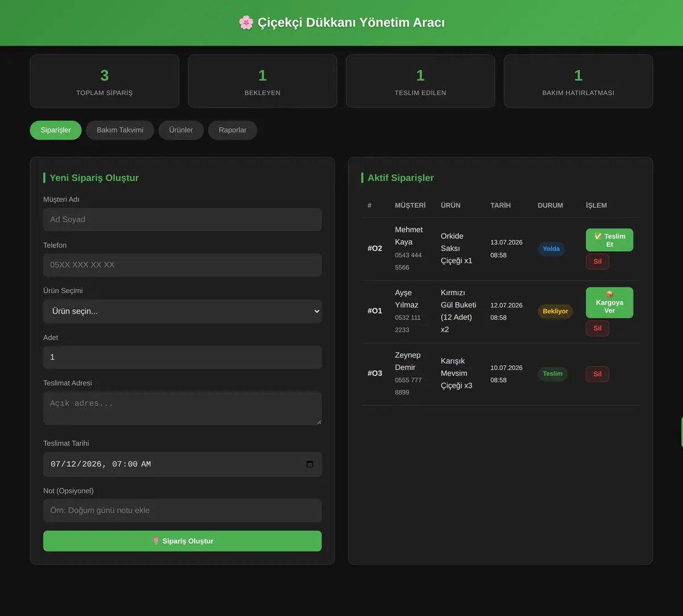The width and height of the screenshot is (683, 616).
Task: Click the DURUM column header
Action: pyautogui.click(x=550, y=206)
